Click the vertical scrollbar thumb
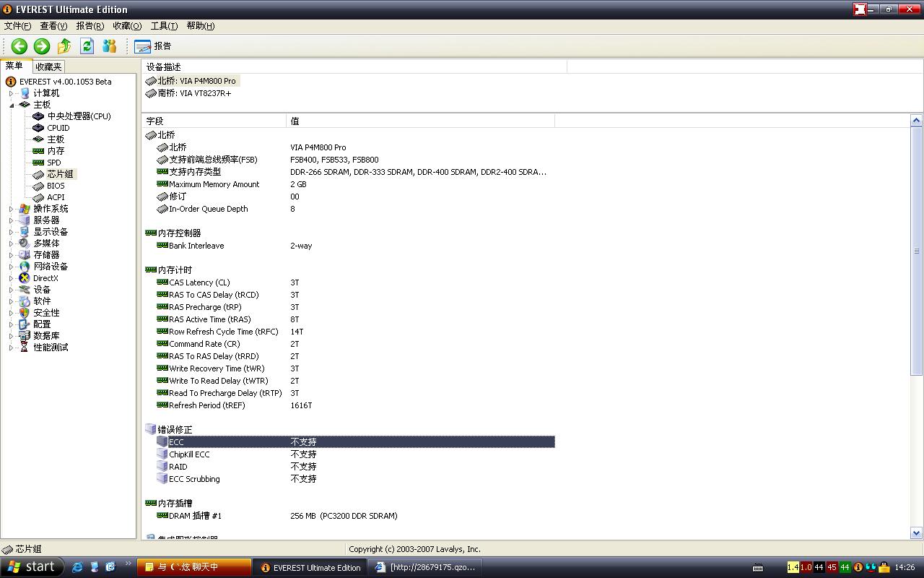Viewport: 924px width, 578px height. (x=917, y=251)
